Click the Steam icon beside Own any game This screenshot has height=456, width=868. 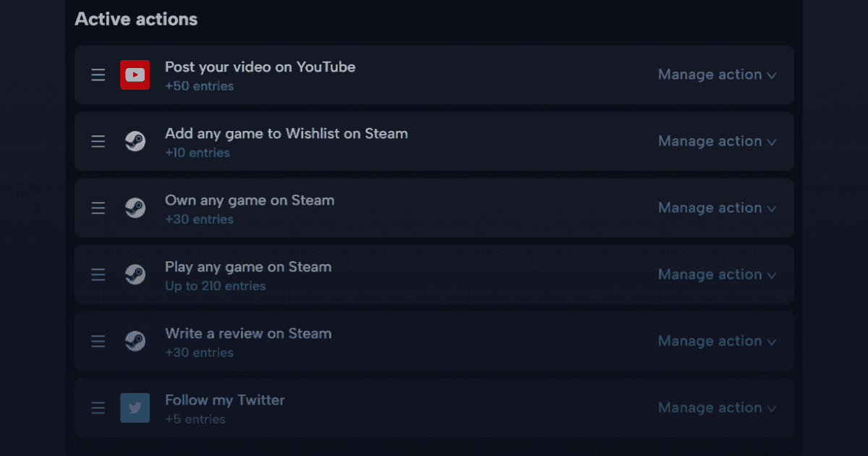pyautogui.click(x=135, y=208)
